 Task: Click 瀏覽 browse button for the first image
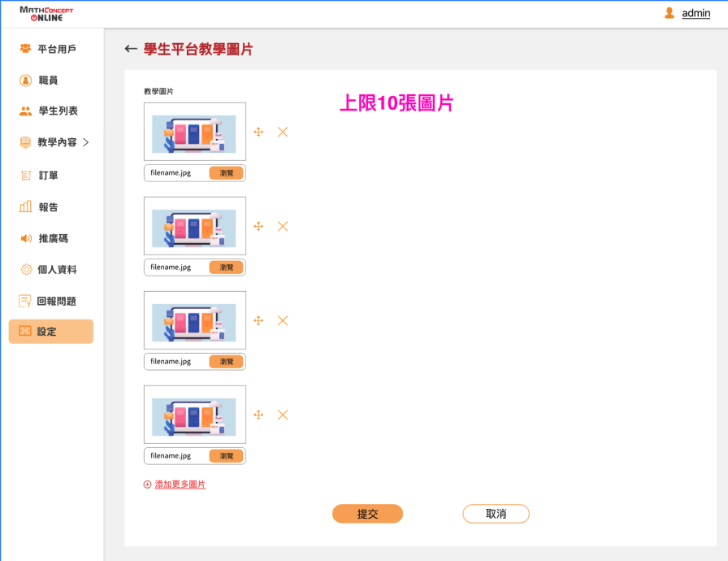tap(226, 172)
